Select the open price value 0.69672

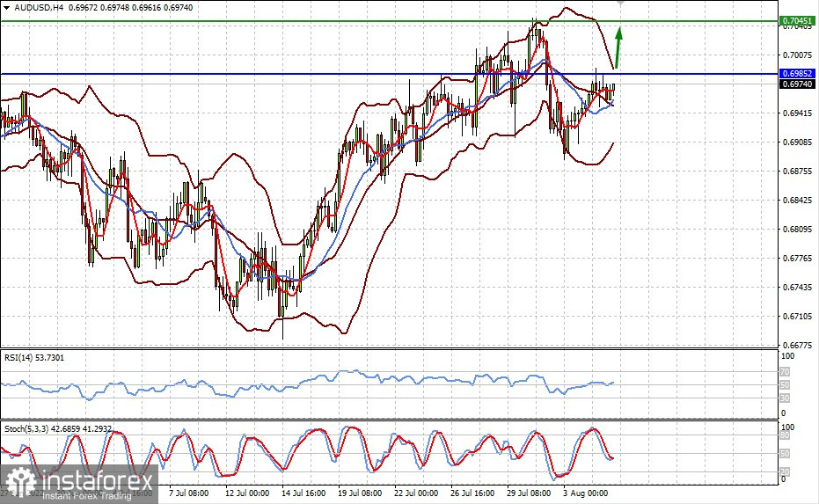[83, 8]
